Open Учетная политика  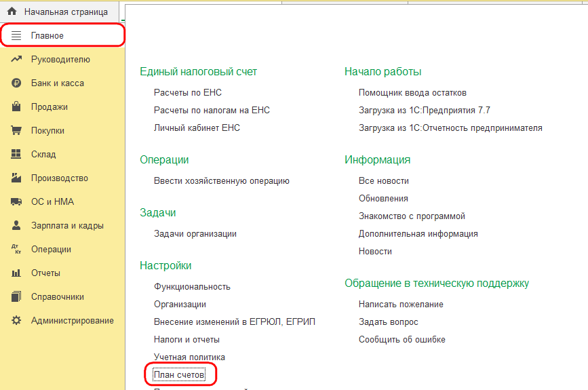[189, 357]
